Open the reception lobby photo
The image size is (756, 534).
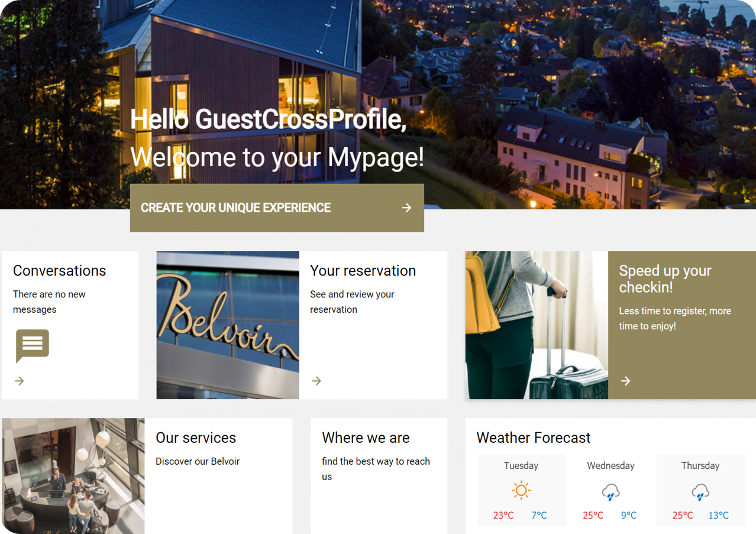click(73, 476)
